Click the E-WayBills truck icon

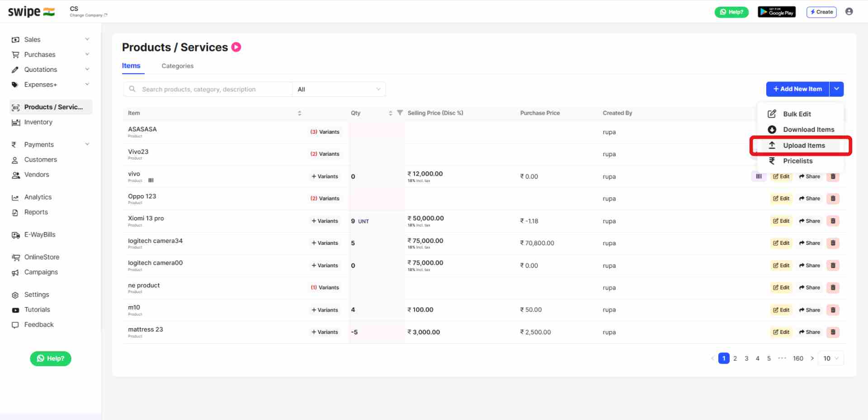(16, 235)
